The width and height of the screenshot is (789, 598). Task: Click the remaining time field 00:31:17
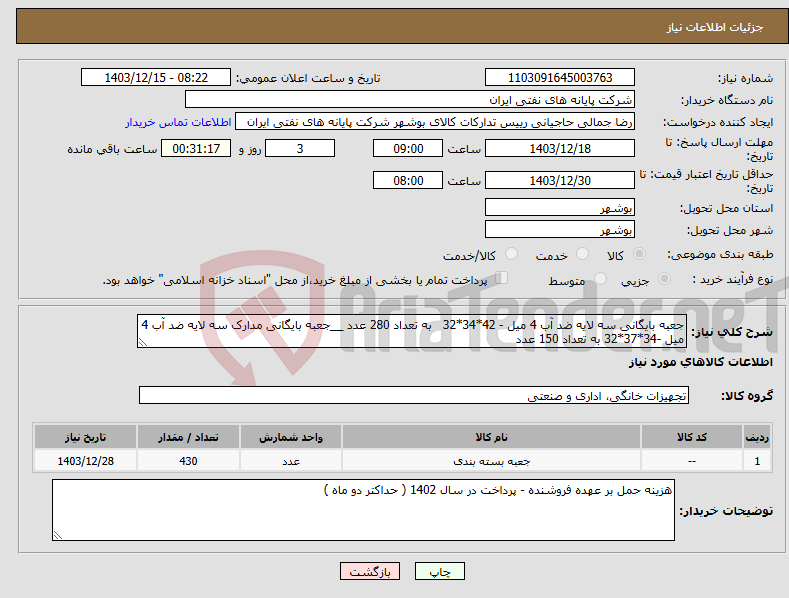[196, 148]
